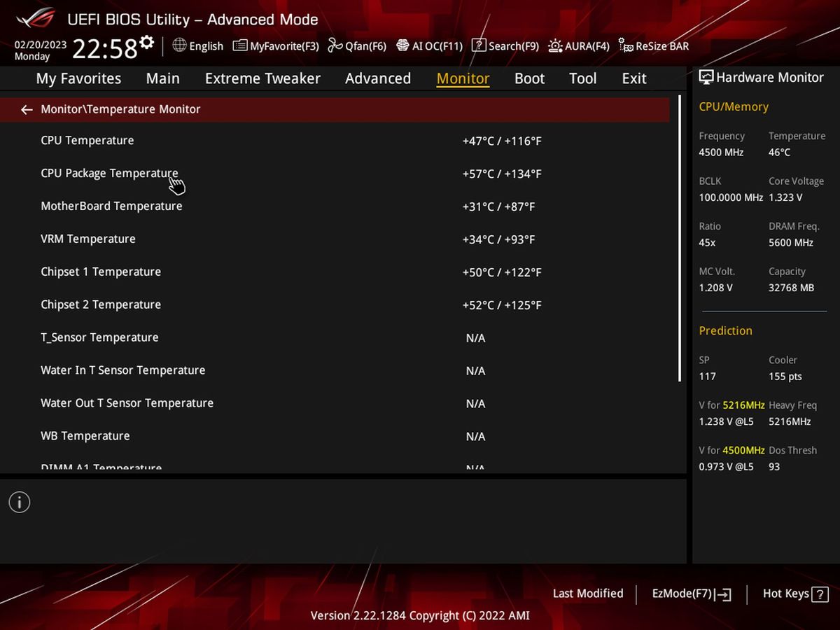Screen dimensions: 840x630
Task: Click the +47°C / +116°F value
Action: click(502, 141)
